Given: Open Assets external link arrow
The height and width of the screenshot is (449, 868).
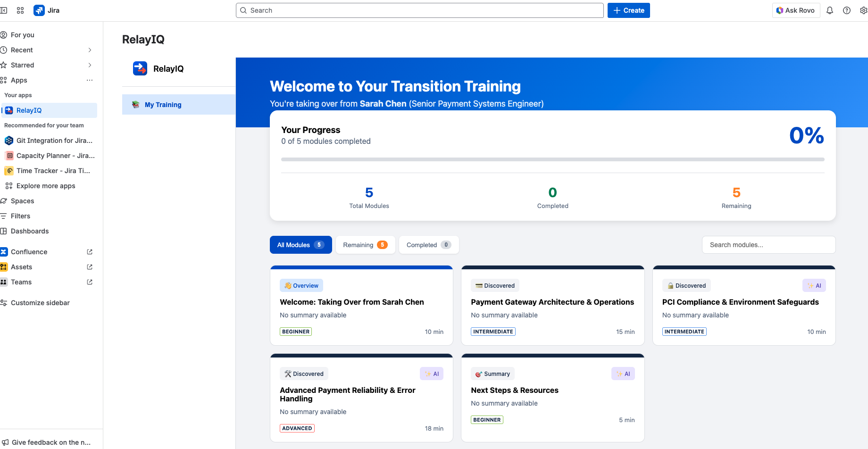Looking at the screenshot, I should click(x=90, y=267).
